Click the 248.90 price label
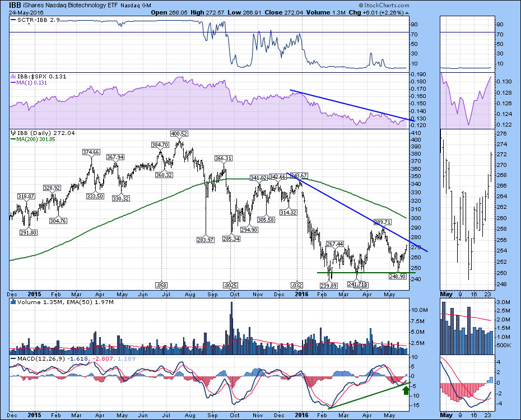This screenshot has width=521, height=420. pyautogui.click(x=398, y=276)
